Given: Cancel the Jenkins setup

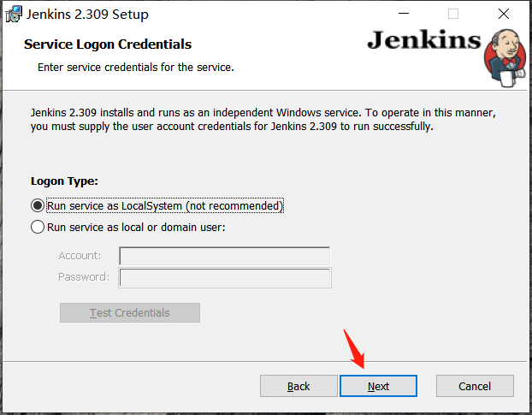Looking at the screenshot, I should (475, 386).
